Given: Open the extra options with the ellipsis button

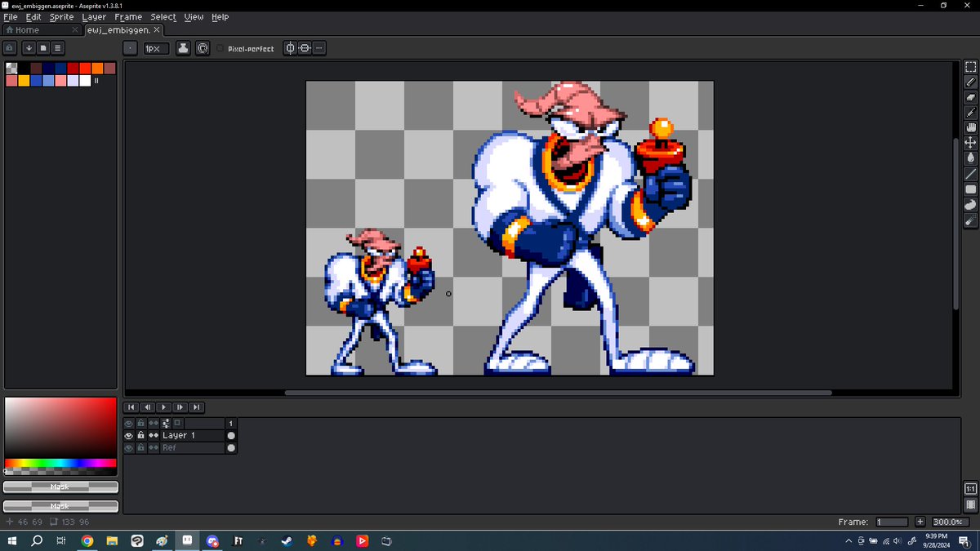Looking at the screenshot, I should coord(318,48).
